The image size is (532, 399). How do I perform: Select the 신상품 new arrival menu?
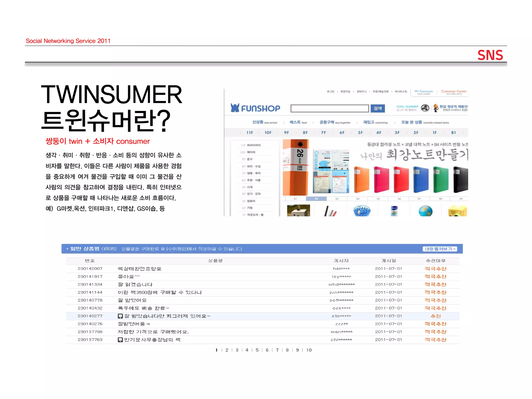pos(265,122)
